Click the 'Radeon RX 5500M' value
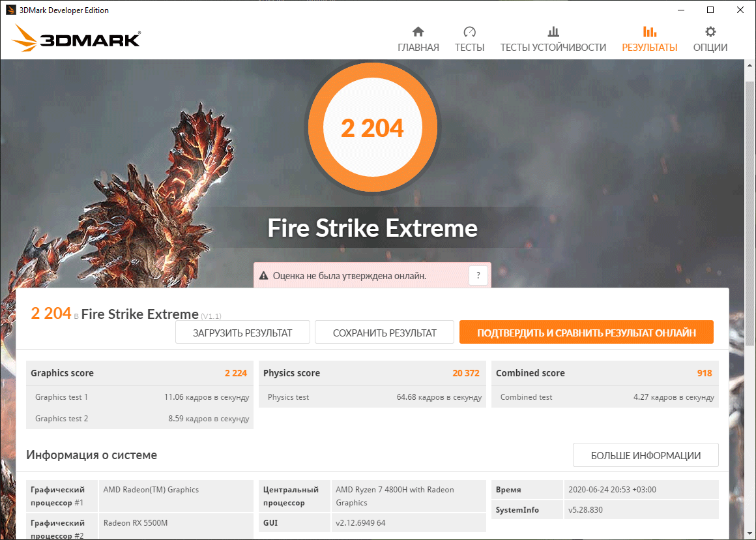 click(136, 522)
